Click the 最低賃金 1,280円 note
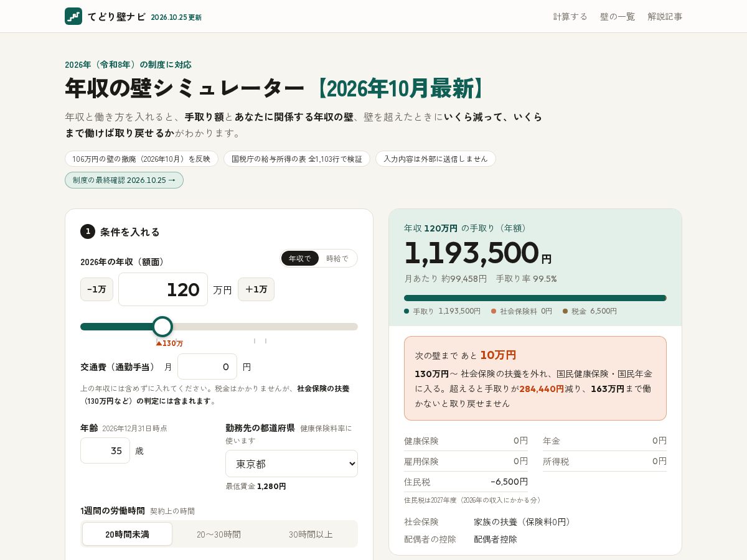The image size is (747, 560). [x=256, y=486]
